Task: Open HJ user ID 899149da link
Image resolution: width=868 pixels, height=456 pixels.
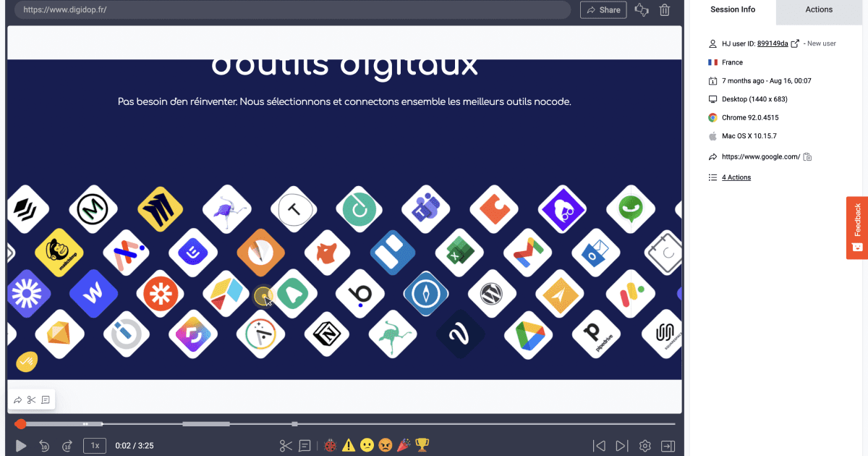Action: click(773, 43)
